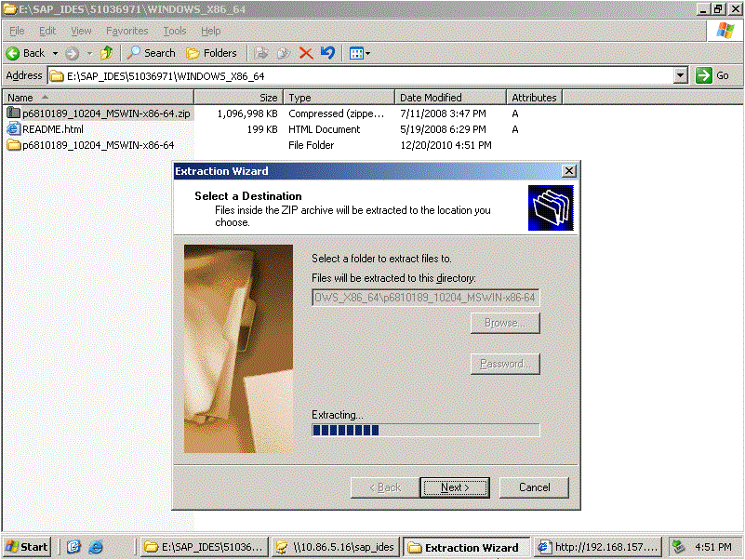Click the Up folder icon in toolbar
This screenshot has height=560, width=745.
(x=107, y=53)
